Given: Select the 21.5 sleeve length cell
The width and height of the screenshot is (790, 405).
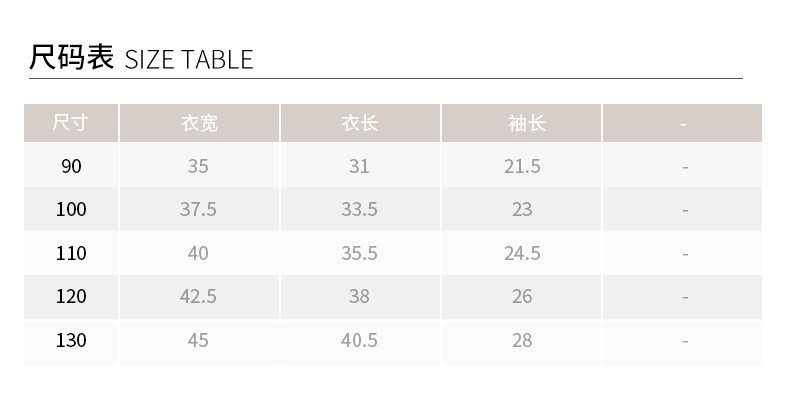Looking at the screenshot, I should 522,166.
